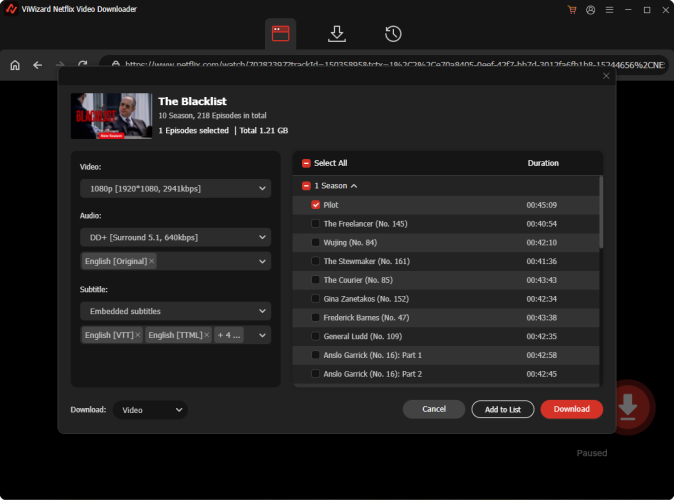Click the red Download button

tap(571, 409)
